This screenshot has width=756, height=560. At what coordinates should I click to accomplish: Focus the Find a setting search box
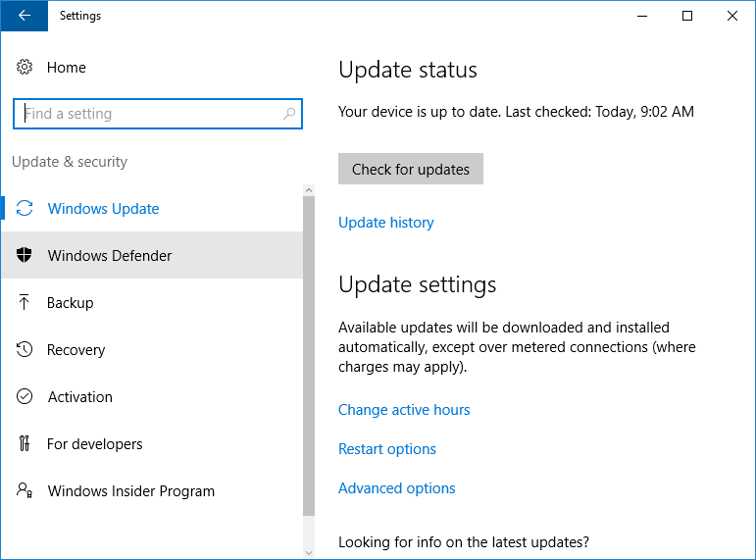pos(158,114)
